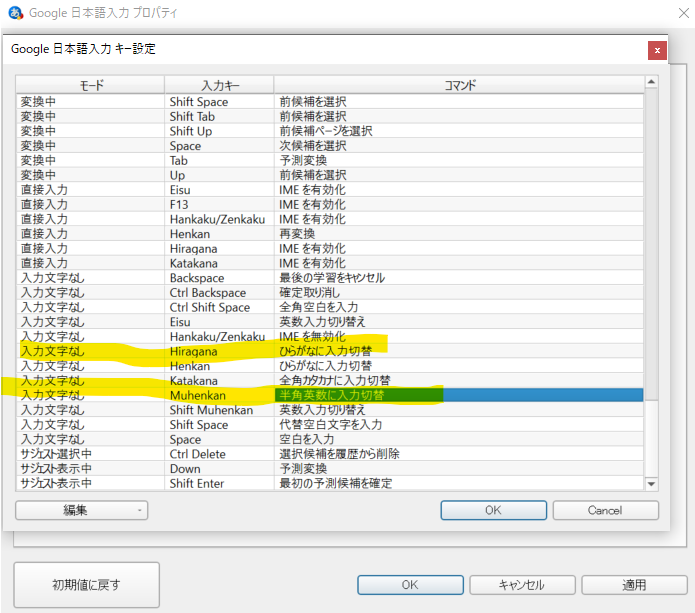This screenshot has height=613, width=695.
Task: Close the key settings dialog with red X
Action: click(x=657, y=51)
